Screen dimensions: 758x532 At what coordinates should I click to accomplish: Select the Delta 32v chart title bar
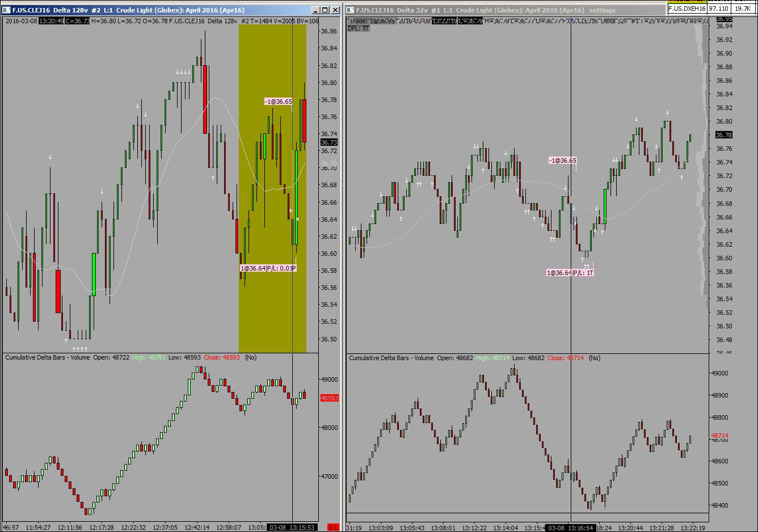pyautogui.click(x=505, y=10)
